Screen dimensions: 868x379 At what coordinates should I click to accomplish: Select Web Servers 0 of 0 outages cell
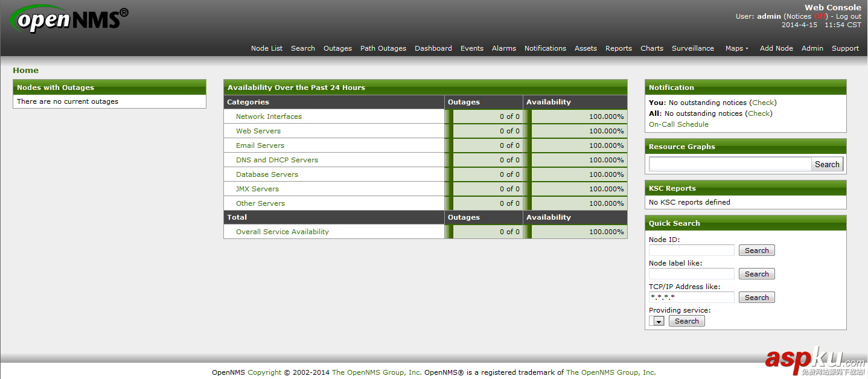pyautogui.click(x=483, y=131)
